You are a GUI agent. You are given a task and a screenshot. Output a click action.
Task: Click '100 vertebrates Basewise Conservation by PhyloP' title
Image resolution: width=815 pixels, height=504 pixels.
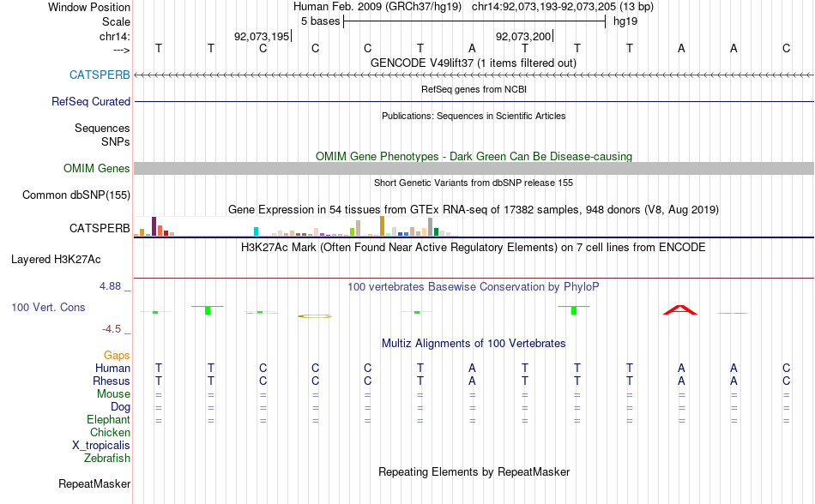(473, 286)
